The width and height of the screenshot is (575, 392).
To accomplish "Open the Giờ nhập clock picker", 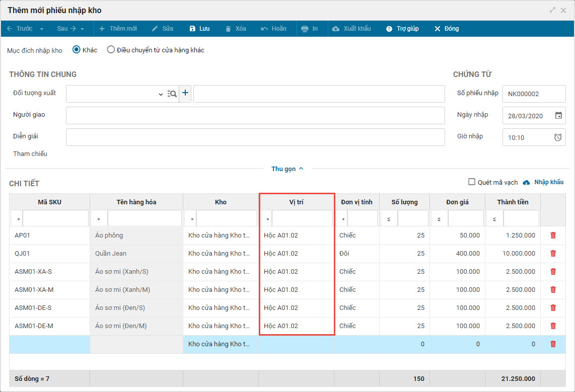I will coord(558,137).
